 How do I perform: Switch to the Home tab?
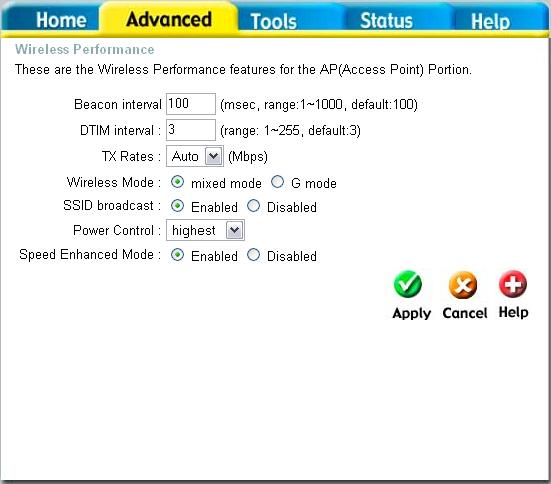(61, 20)
